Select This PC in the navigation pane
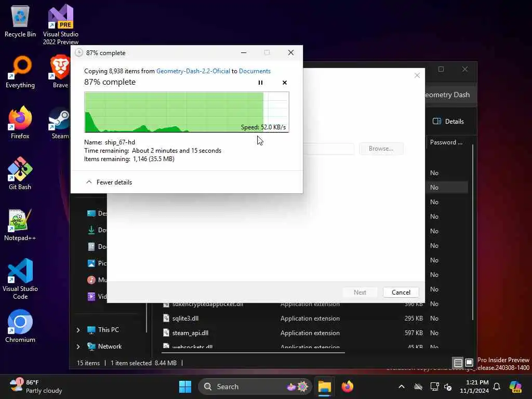This screenshot has height=399, width=532. [108, 330]
